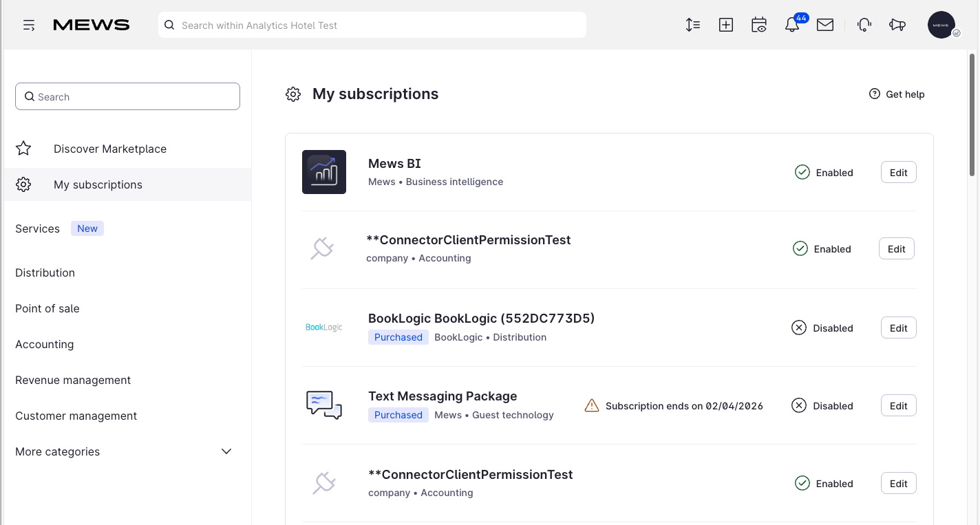The width and height of the screenshot is (980, 525).
Task: Click the Purchased tag on Text Messaging Package
Action: (x=398, y=415)
